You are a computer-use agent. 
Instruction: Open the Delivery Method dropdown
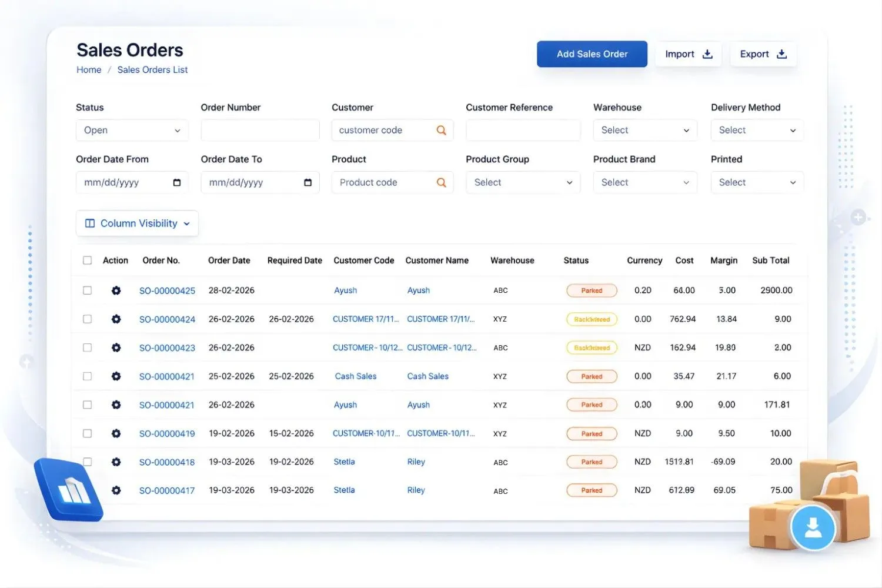pyautogui.click(x=757, y=130)
